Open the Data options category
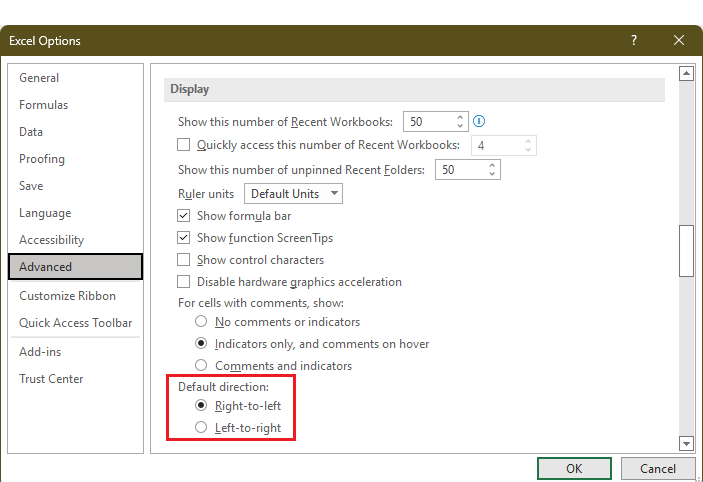This screenshot has width=703, height=482. pyautogui.click(x=75, y=132)
